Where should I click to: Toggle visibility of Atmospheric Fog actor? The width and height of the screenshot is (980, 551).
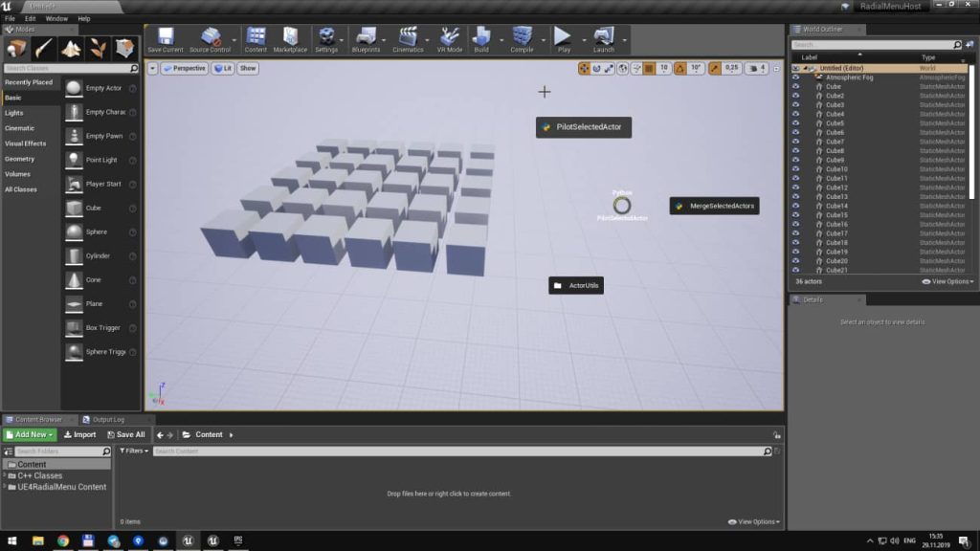point(795,77)
